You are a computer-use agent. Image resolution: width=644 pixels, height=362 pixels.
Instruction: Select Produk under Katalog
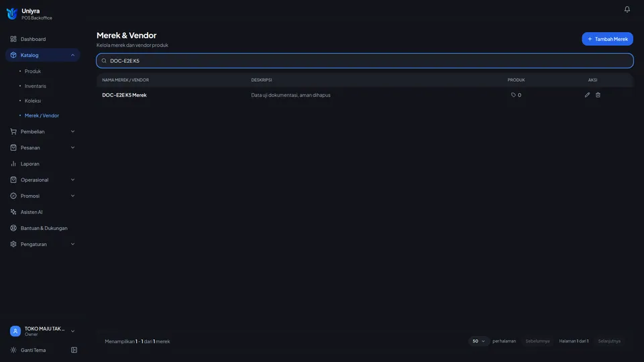pyautogui.click(x=32, y=72)
